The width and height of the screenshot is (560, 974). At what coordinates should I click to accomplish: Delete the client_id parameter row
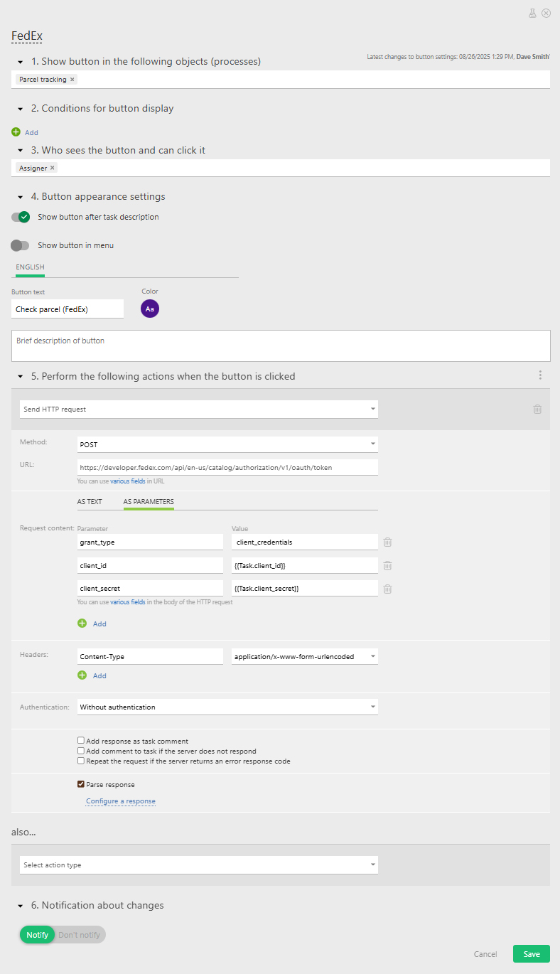point(387,565)
